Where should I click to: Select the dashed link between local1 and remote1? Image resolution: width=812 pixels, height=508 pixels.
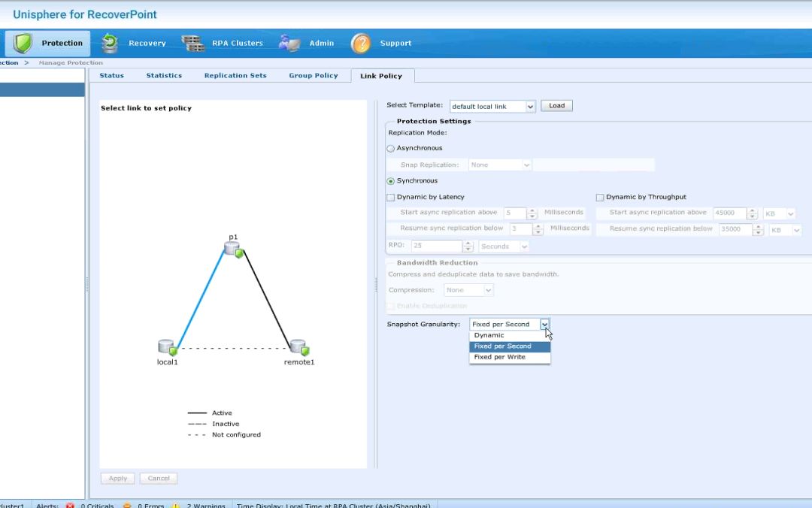coord(234,349)
